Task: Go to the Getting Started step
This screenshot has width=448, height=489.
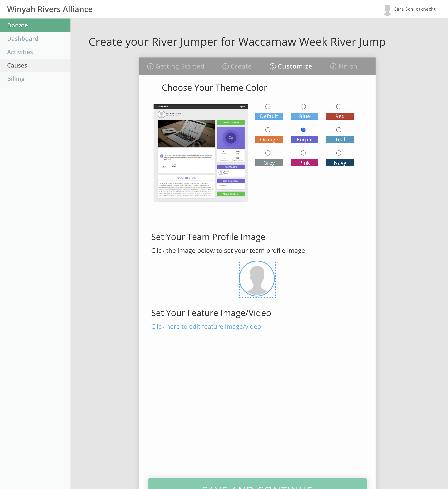Action: (x=176, y=66)
